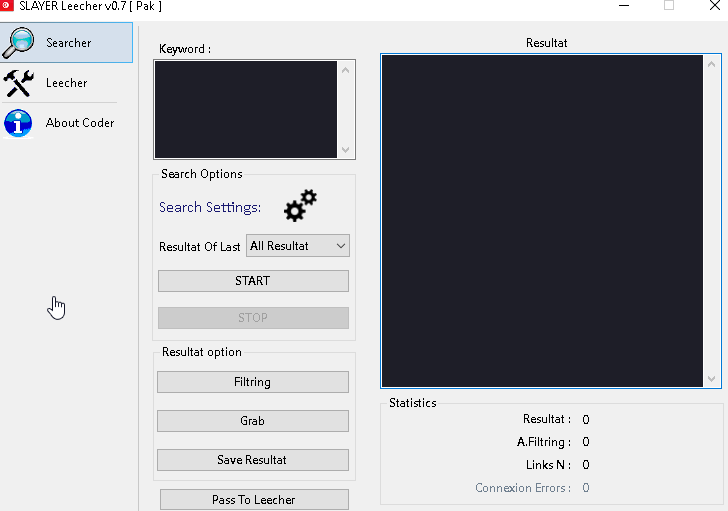Click the Resultat box scroll up arrow
Image resolution: width=728 pixels, height=511 pixels.
pyautogui.click(x=711, y=65)
